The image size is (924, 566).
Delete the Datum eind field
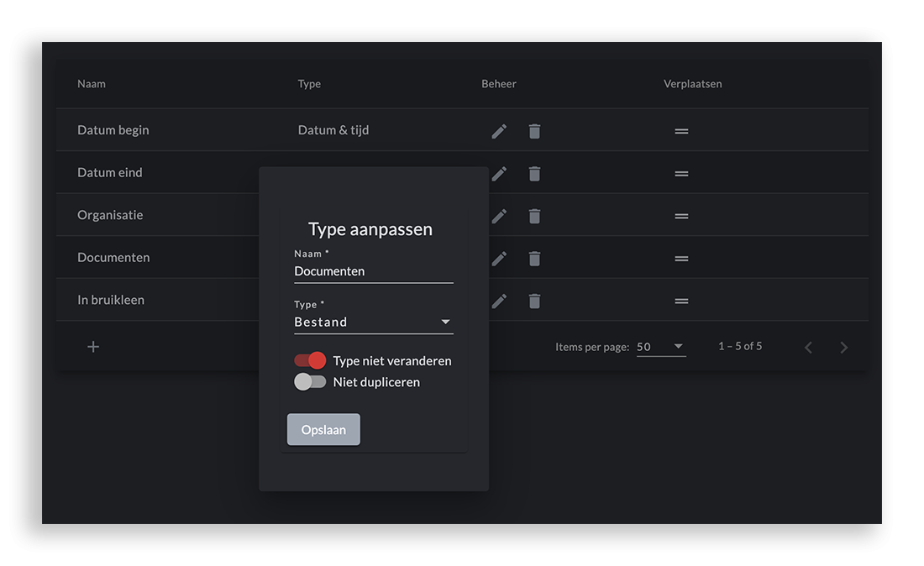pyautogui.click(x=534, y=173)
